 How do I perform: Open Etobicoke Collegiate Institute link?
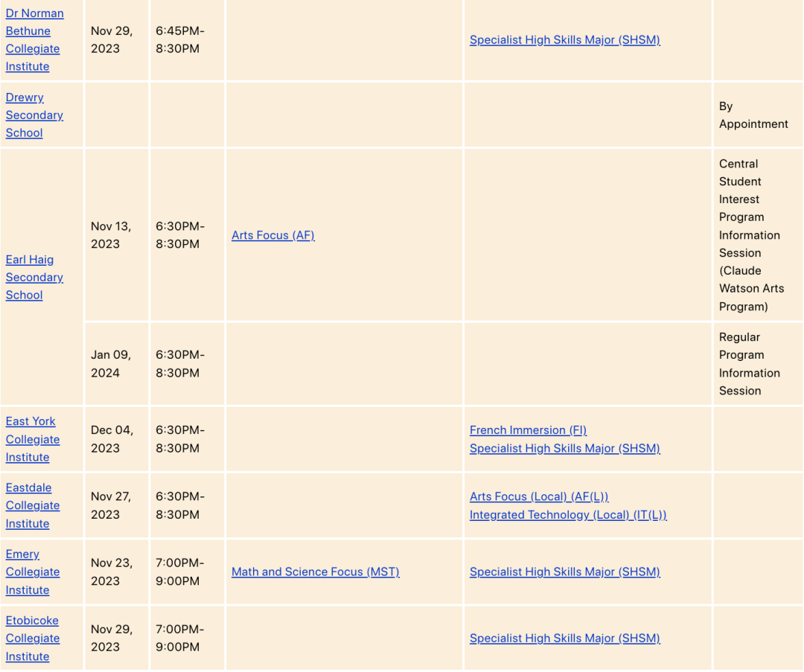click(x=33, y=639)
